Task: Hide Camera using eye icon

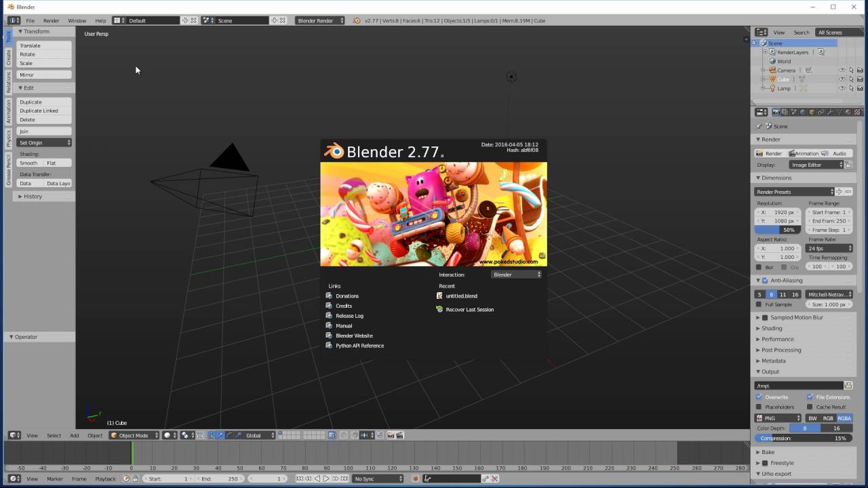Action: (842, 70)
